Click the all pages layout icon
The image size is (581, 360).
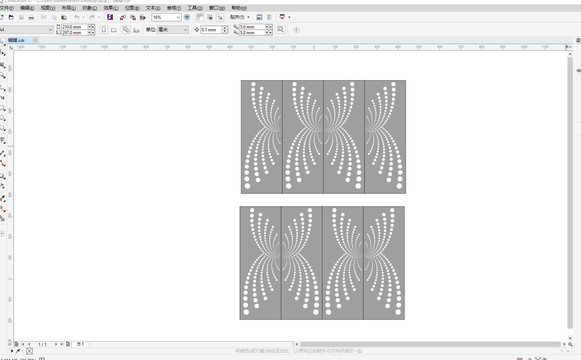tap(126, 30)
